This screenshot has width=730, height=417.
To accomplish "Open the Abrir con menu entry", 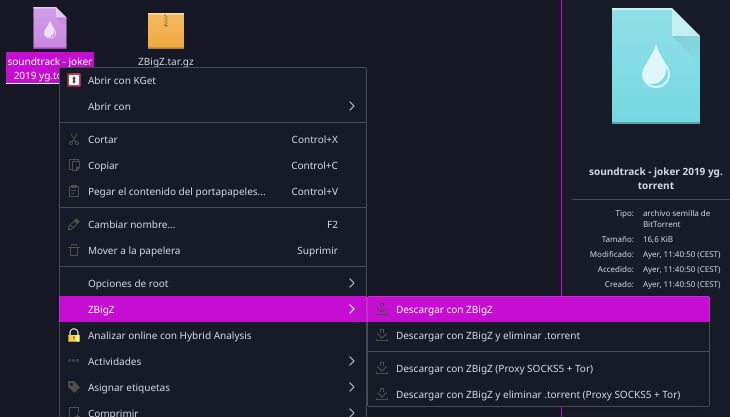I will (x=213, y=106).
